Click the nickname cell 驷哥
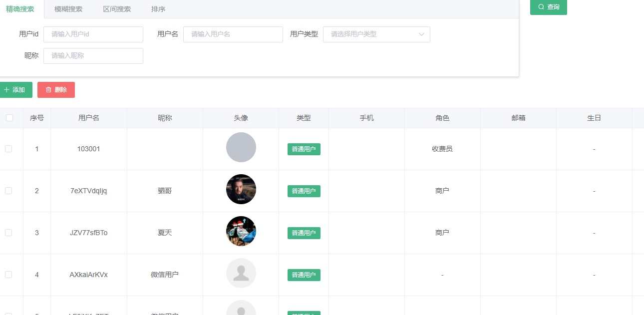 [165, 191]
